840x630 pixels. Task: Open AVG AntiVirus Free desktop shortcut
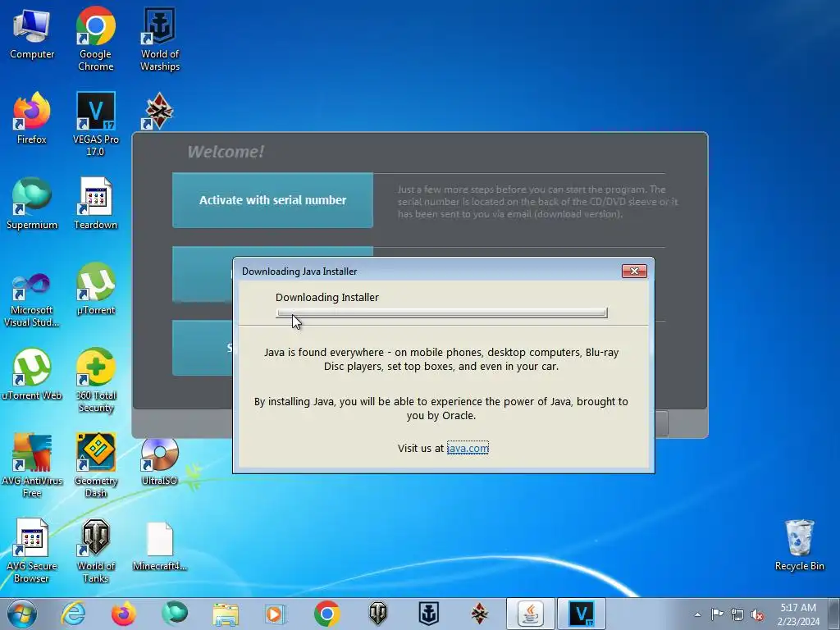coord(32,465)
